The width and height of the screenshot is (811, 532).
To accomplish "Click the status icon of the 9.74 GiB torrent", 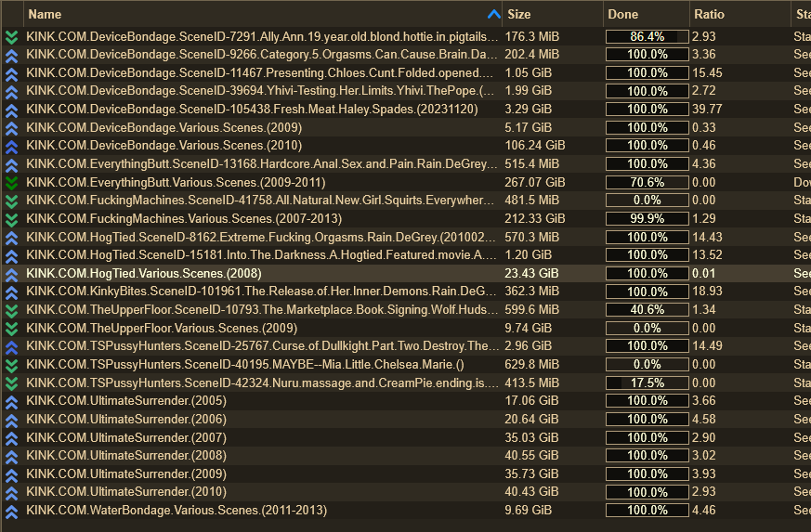I will click(11, 329).
